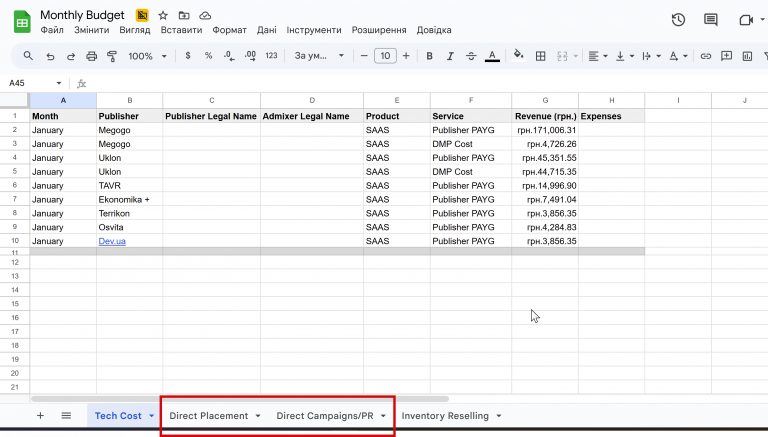Increase decimal places

[250, 56]
